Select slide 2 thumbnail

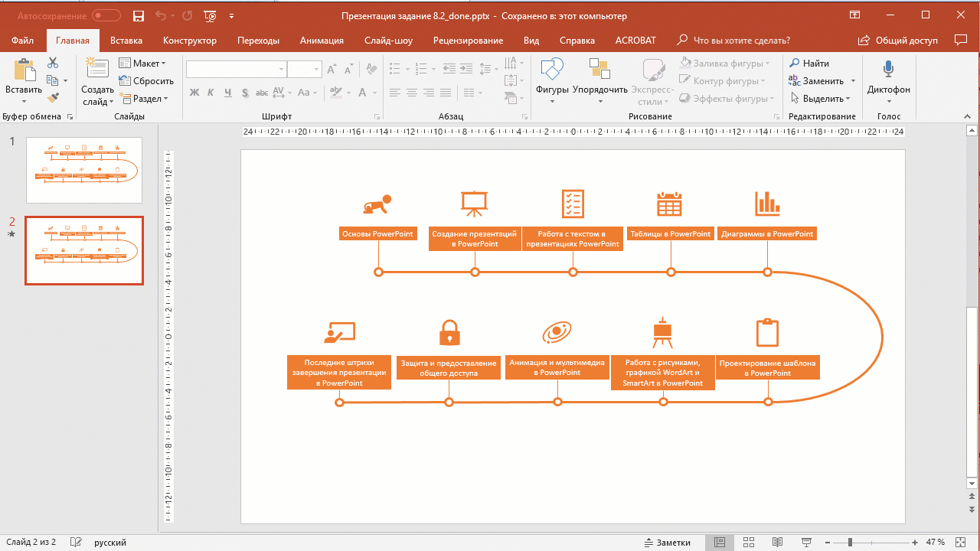(x=84, y=250)
